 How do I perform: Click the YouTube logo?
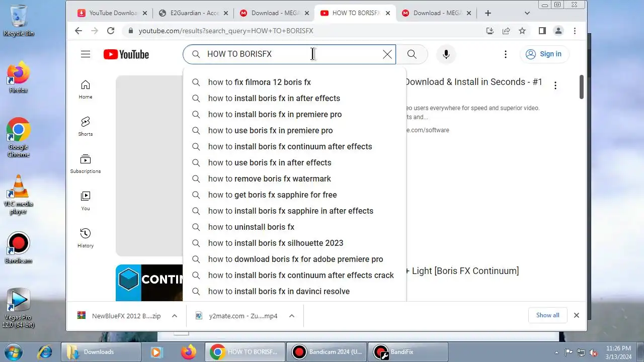[x=126, y=54]
